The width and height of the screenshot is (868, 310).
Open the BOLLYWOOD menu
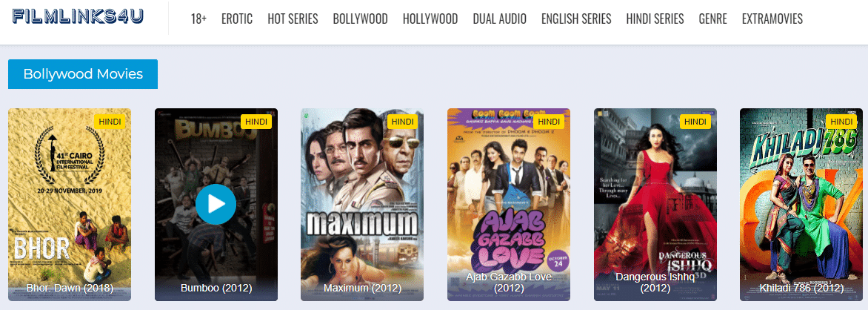click(361, 19)
